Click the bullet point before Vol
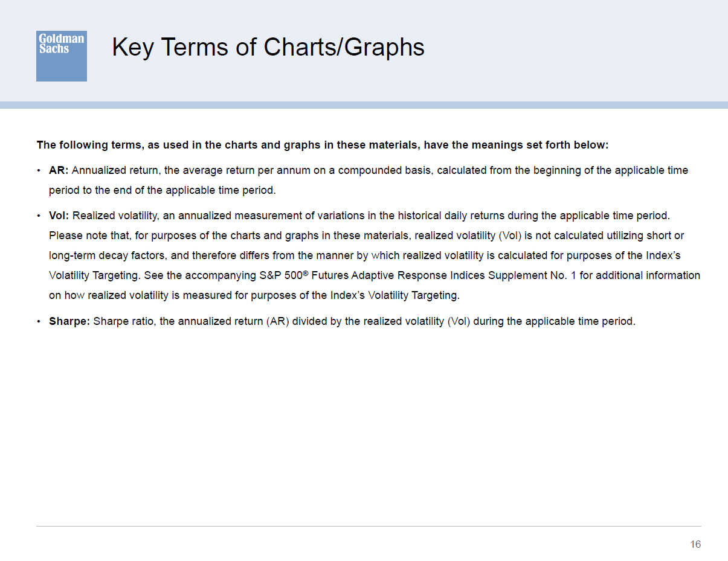The image size is (728, 561). 39,215
